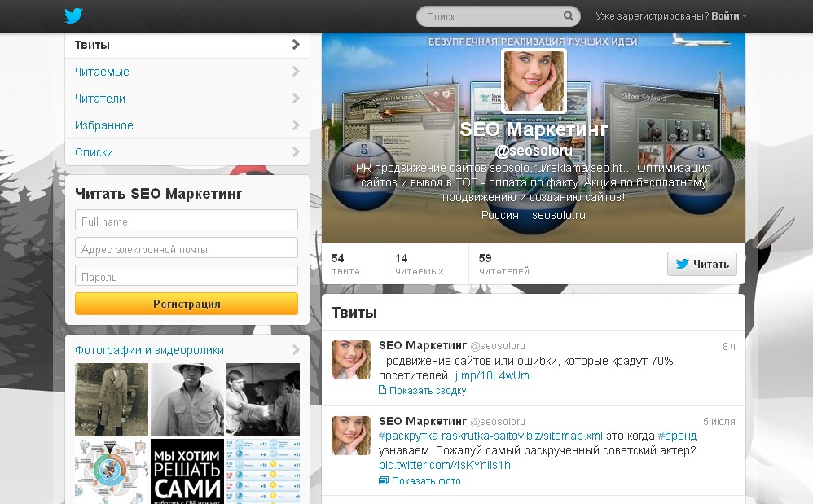Image resolution: width=813 pixels, height=504 pixels.
Task: Open the Избранное sidebar chevron
Action: pyautogui.click(x=296, y=125)
